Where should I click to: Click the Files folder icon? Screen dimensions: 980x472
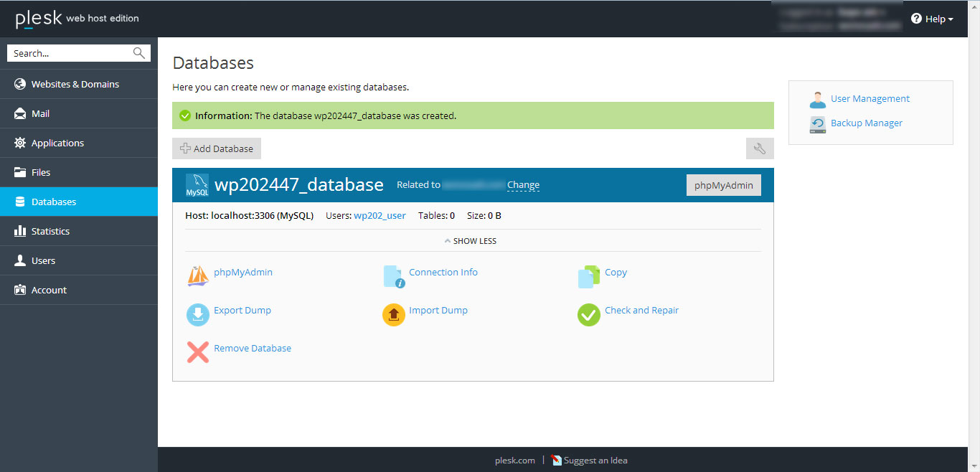20,172
